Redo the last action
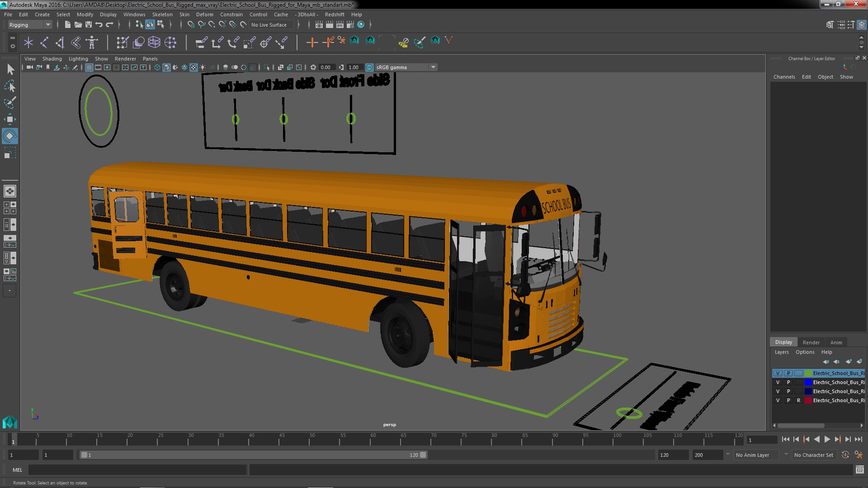 point(109,24)
